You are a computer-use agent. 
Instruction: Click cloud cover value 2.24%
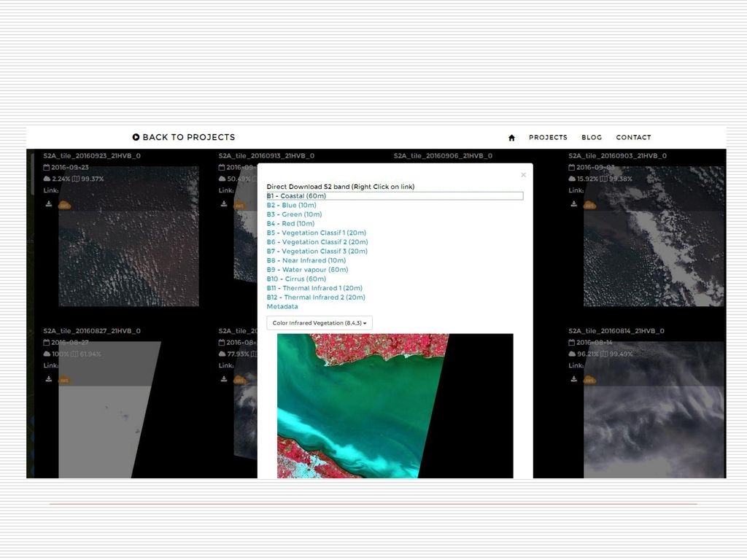tap(61, 179)
